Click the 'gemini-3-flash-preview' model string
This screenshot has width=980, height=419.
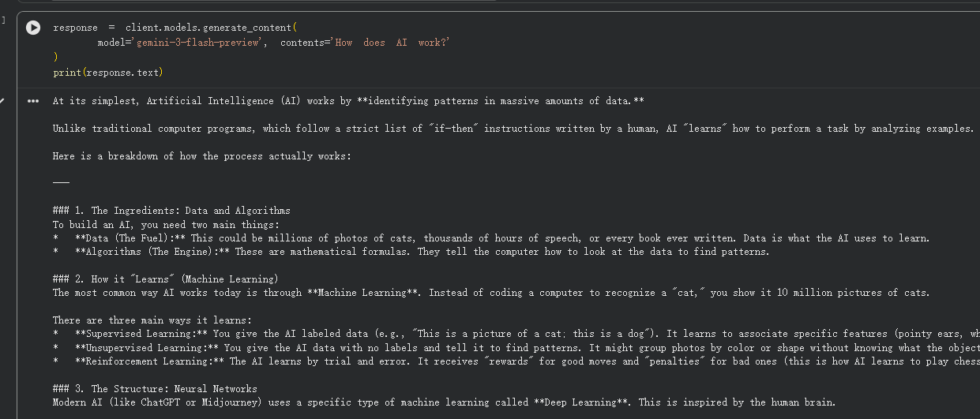(x=197, y=43)
